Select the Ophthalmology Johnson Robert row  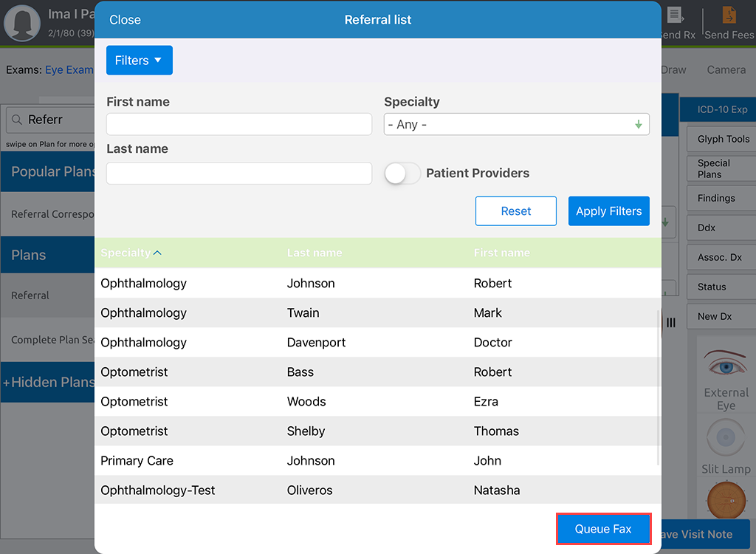(377, 283)
